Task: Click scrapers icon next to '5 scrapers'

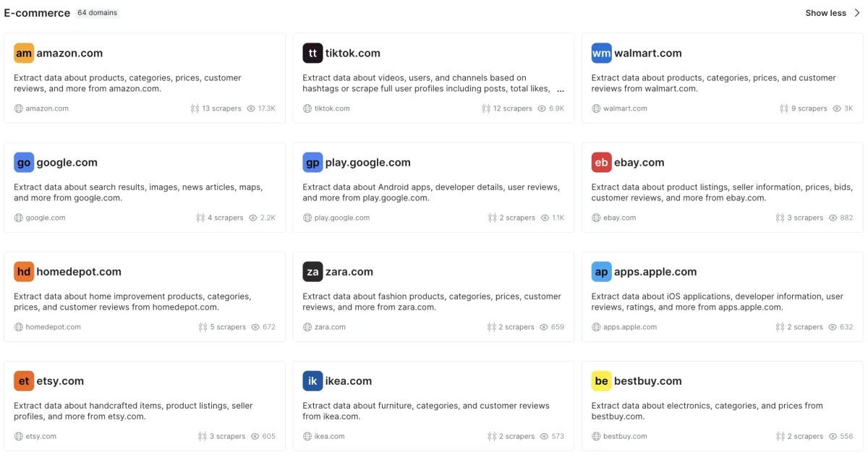Action: [203, 327]
